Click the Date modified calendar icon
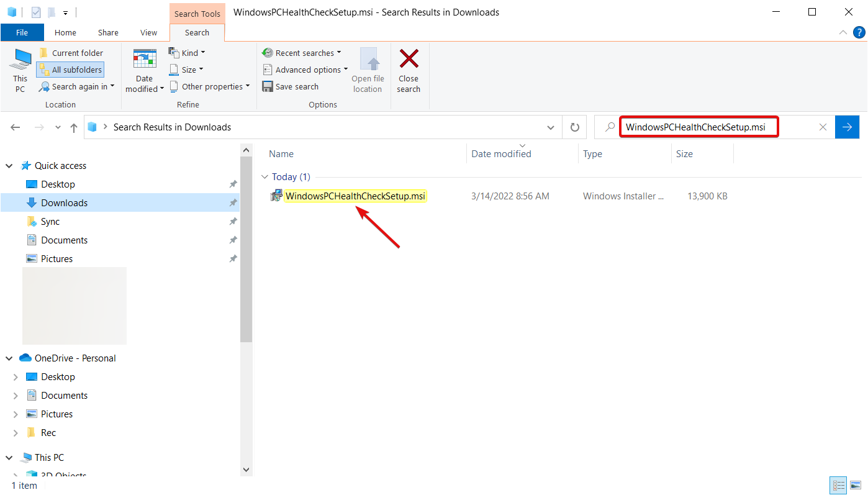The width and height of the screenshot is (868, 495). click(x=145, y=58)
